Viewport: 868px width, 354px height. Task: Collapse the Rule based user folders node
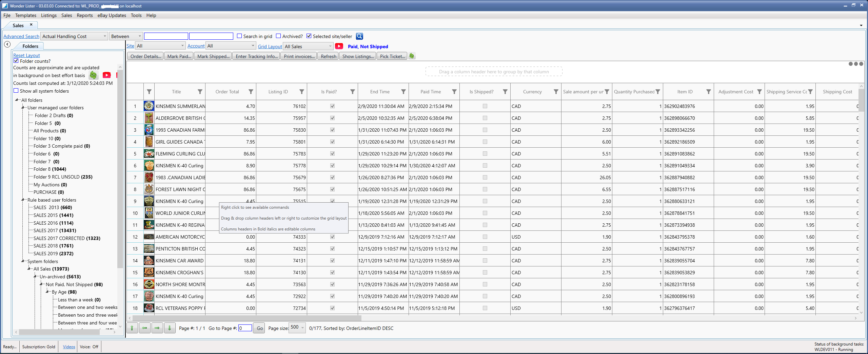(23, 200)
